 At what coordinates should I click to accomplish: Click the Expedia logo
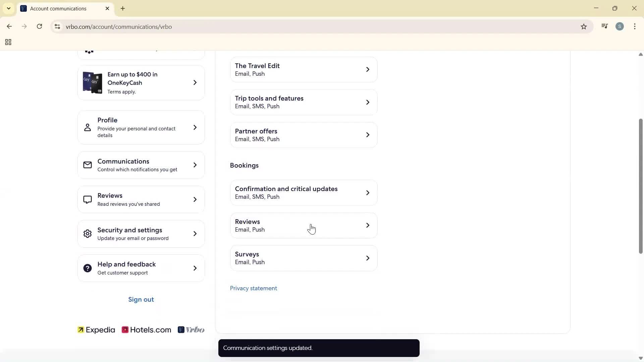[96, 329]
